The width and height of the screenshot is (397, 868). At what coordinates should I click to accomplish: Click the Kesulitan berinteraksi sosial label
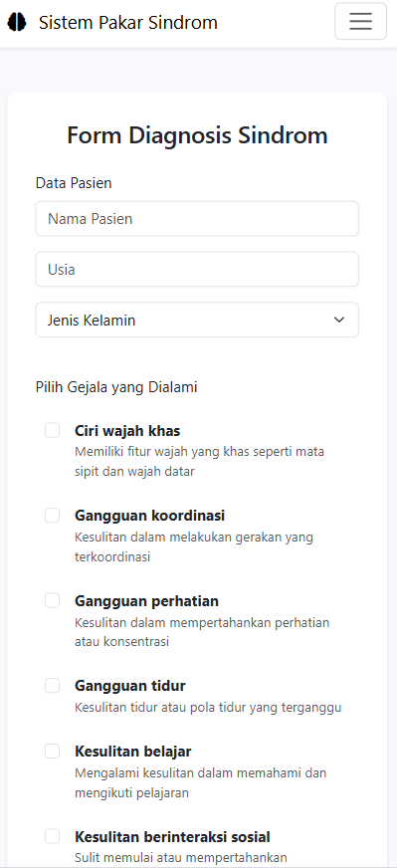click(172, 837)
